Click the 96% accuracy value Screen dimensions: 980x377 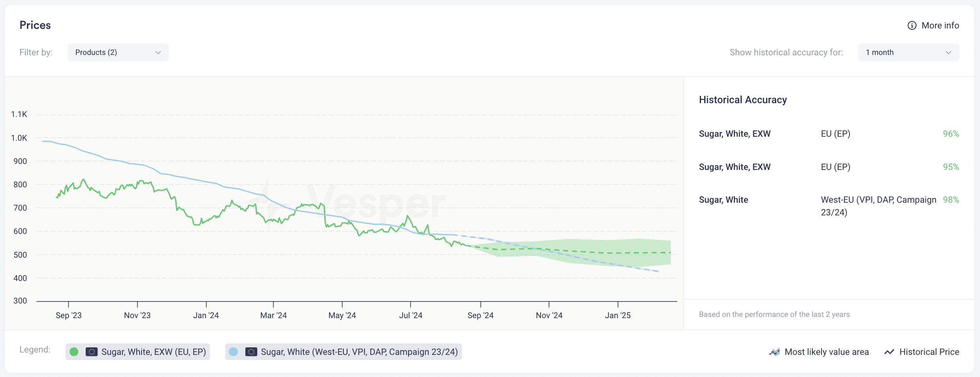(951, 134)
